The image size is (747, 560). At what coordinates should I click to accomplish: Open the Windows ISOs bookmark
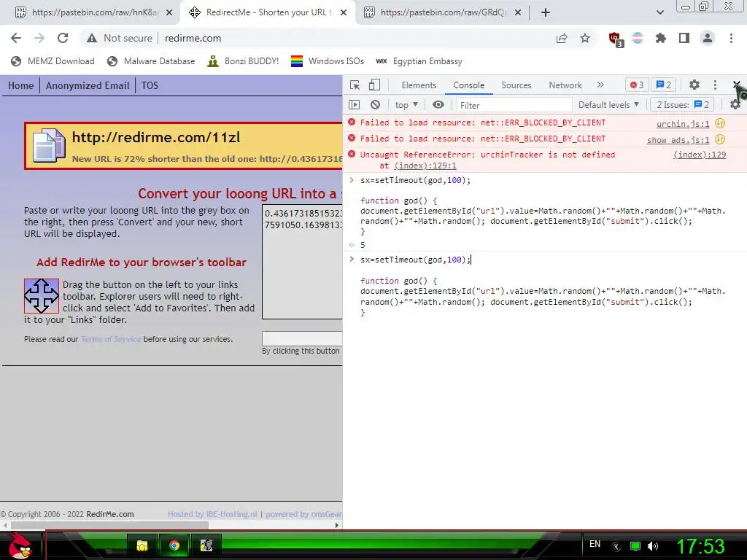click(328, 61)
